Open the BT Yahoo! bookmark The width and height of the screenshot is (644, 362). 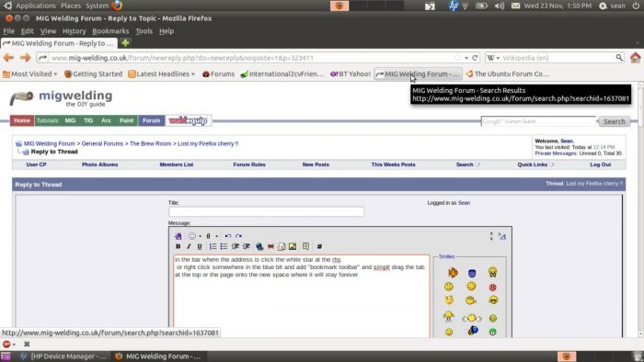350,74
